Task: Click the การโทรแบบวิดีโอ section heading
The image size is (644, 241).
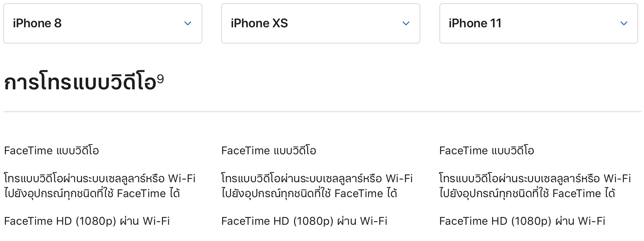Action: [x=80, y=82]
